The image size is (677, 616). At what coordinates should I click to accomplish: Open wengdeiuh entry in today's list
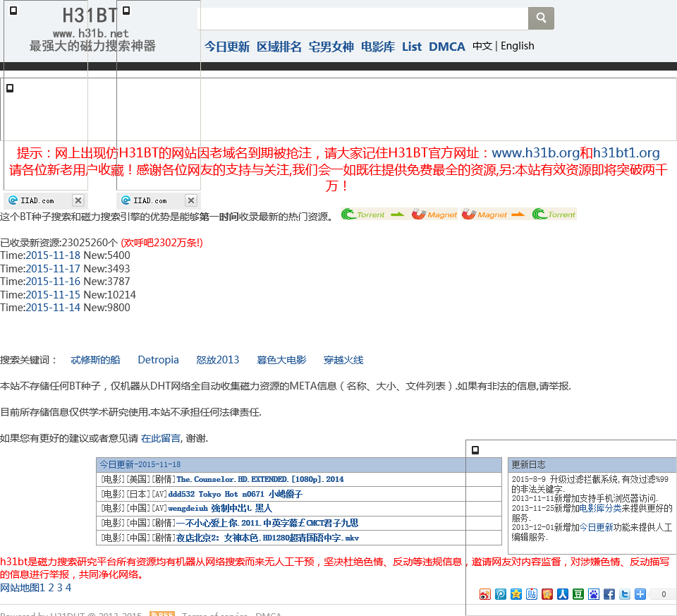[x=220, y=509]
